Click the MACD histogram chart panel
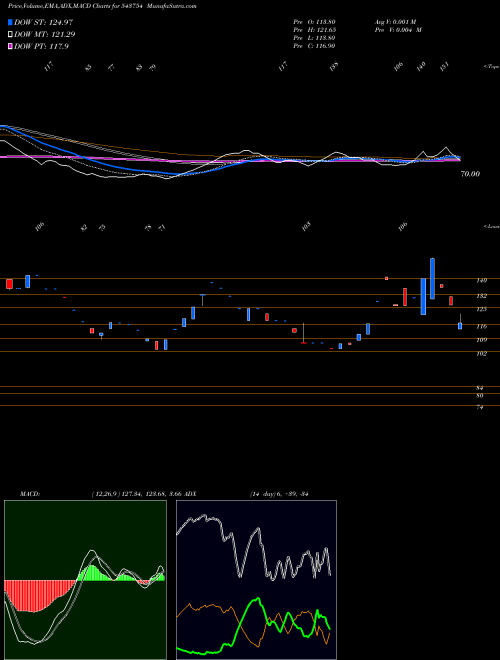 point(85,580)
